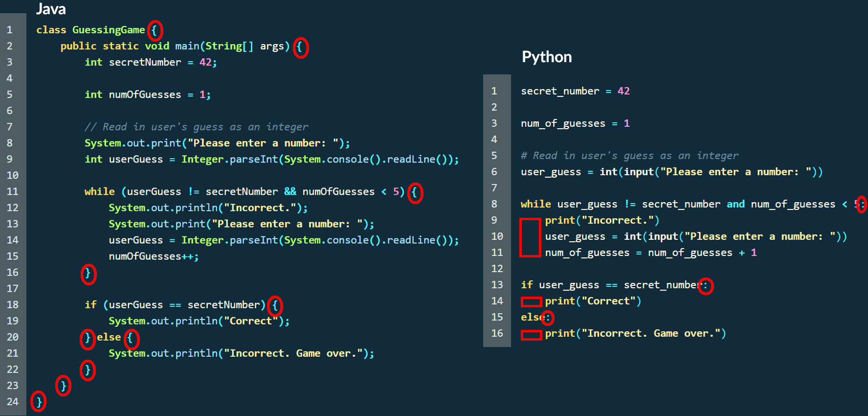Click line number 12 in Java gutter
This screenshot has height=416, width=868.
(x=12, y=208)
